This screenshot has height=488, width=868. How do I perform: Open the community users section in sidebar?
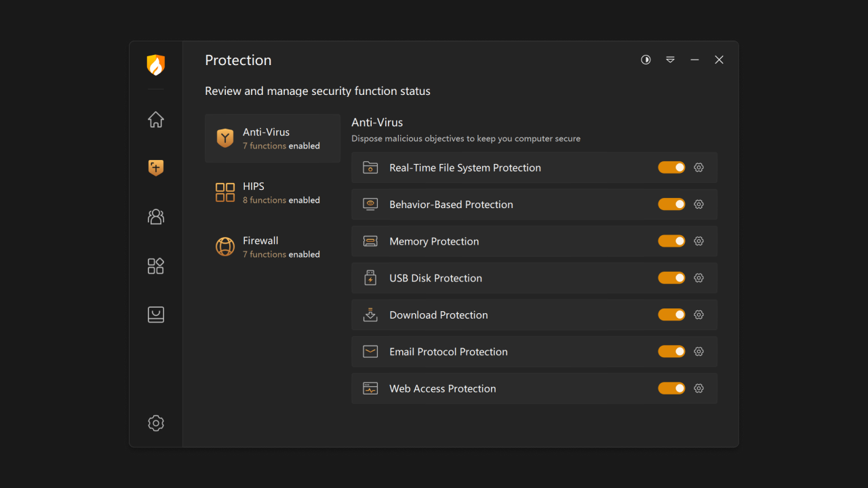click(155, 216)
